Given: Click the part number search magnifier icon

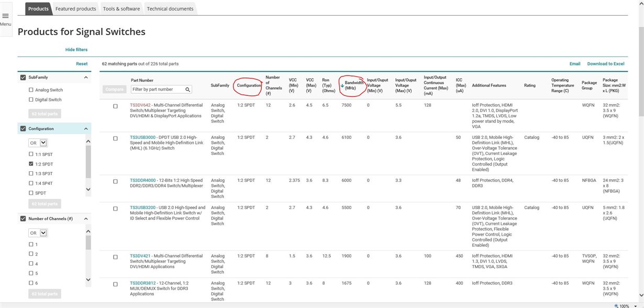Looking at the screenshot, I should point(187,90).
